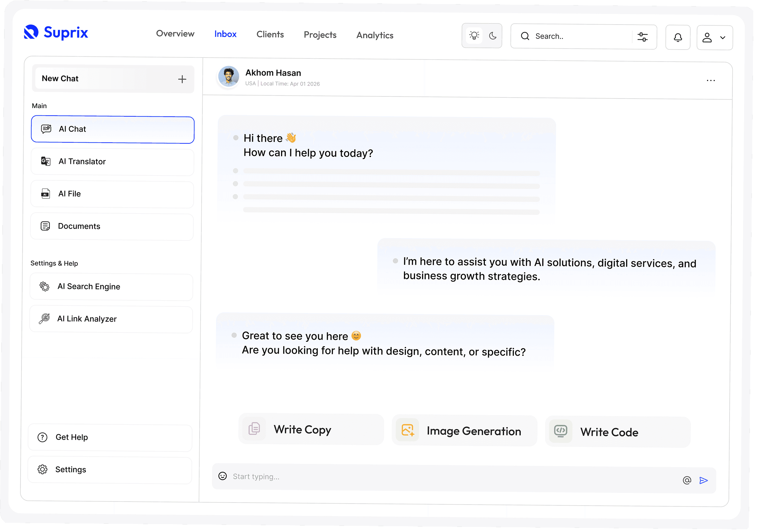Click the search magnifier icon
Image resolution: width=757 pixels, height=532 pixels.
point(525,36)
